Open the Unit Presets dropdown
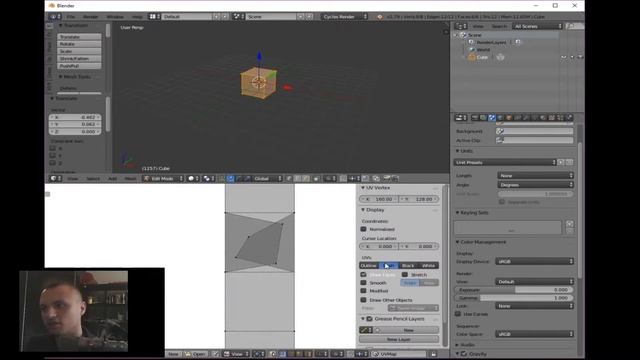 (x=505, y=162)
